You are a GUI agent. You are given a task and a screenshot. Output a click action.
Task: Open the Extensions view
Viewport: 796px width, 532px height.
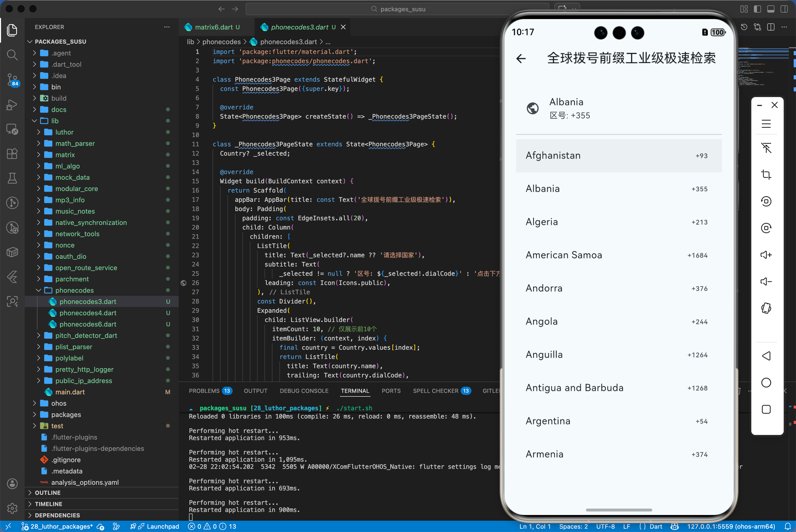pyautogui.click(x=12, y=154)
